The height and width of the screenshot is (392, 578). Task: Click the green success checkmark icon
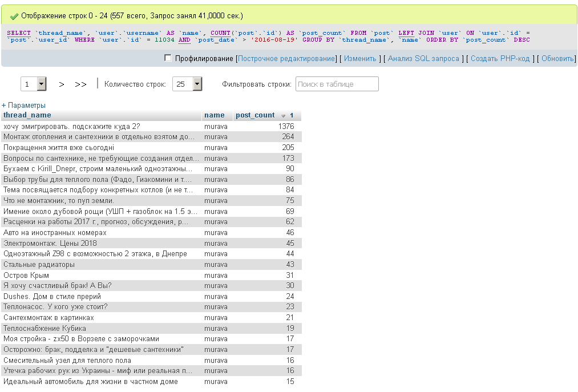[x=14, y=16]
